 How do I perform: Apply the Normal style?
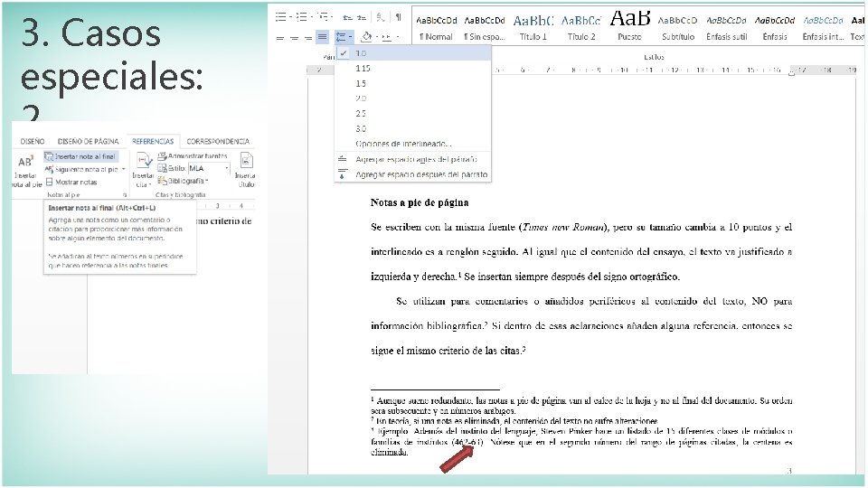coord(436,28)
